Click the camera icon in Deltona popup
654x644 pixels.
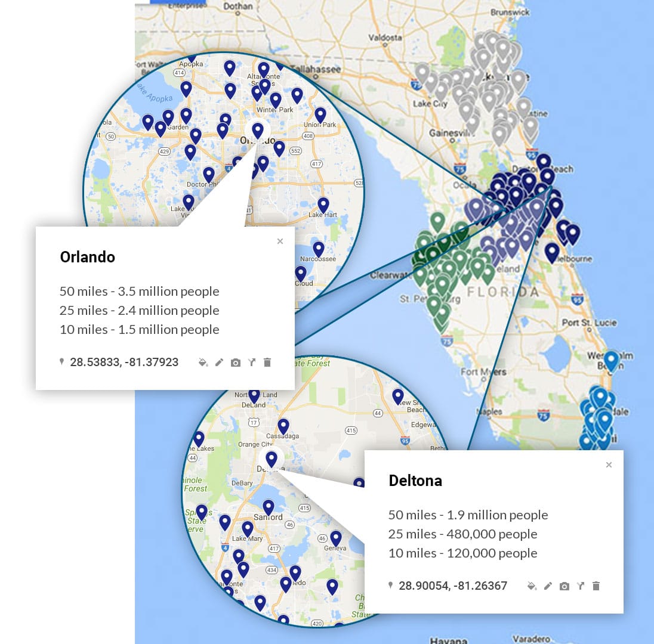point(564,586)
